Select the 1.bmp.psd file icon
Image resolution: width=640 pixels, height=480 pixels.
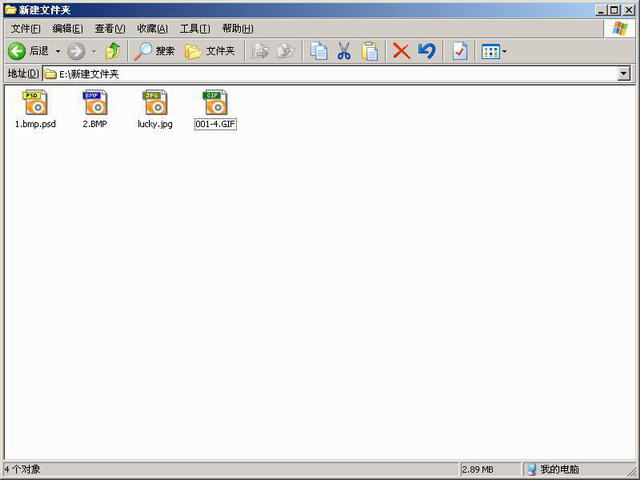click(x=35, y=102)
